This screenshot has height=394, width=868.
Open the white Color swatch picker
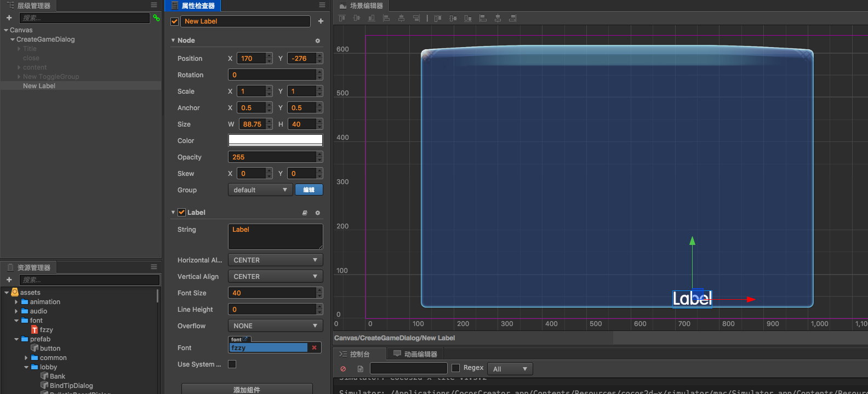pyautogui.click(x=275, y=140)
